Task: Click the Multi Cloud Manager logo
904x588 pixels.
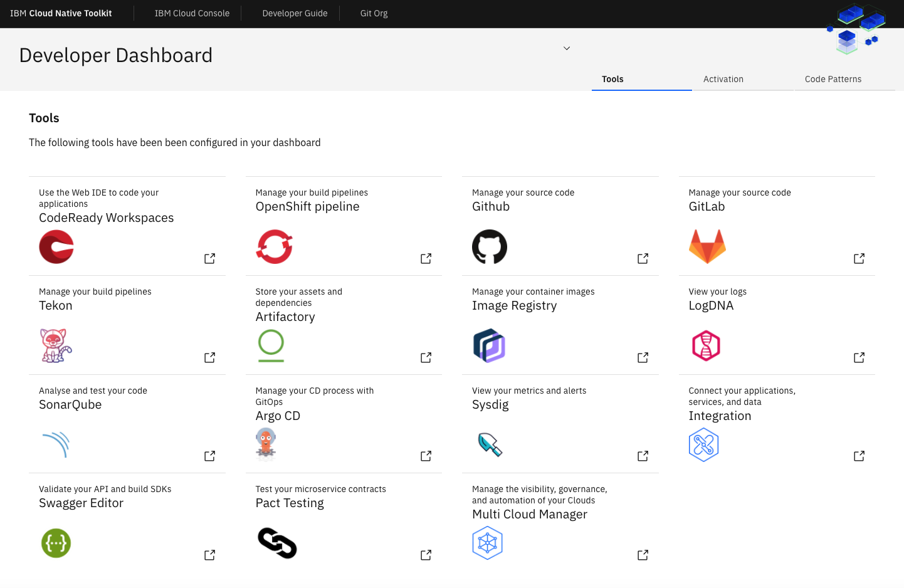Action: click(487, 543)
